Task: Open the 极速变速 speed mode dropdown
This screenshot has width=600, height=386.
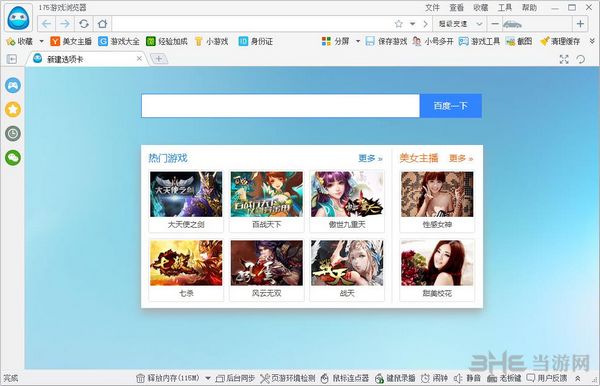Action: (460, 24)
